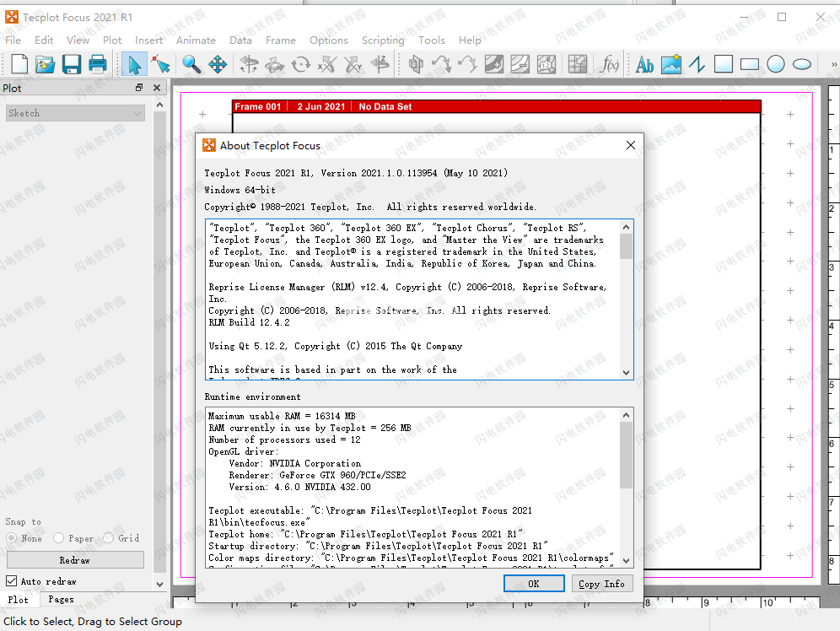Select the circle shape tool

coord(776,64)
